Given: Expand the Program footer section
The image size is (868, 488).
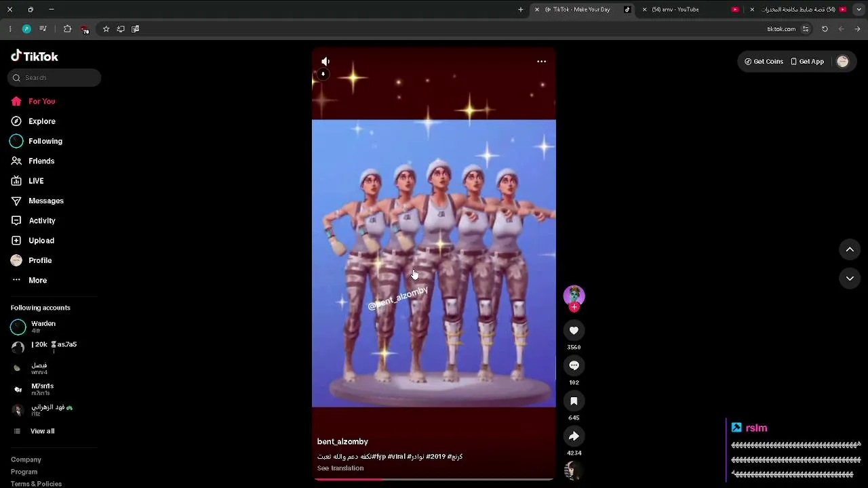Looking at the screenshot, I should [24, 472].
